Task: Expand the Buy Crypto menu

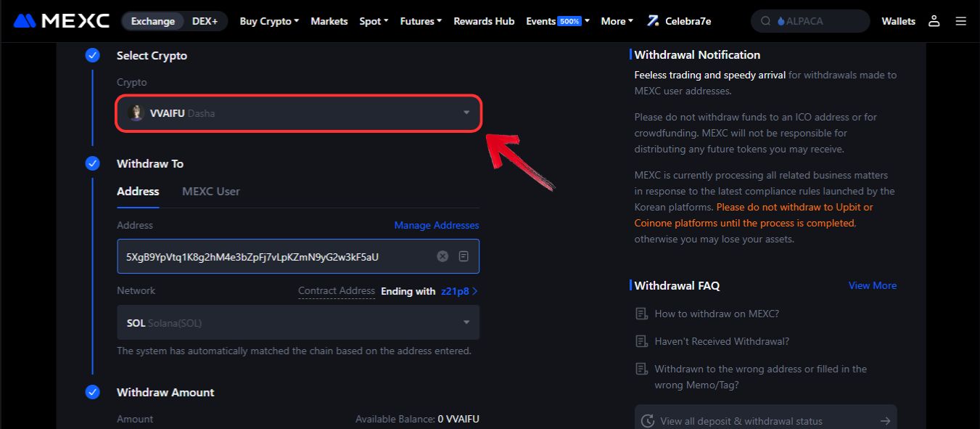Action: tap(269, 21)
